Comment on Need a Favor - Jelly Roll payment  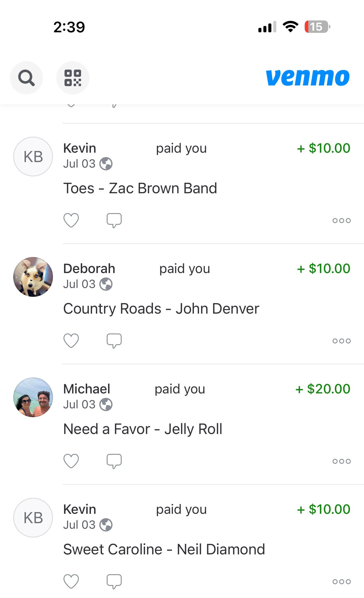(114, 461)
